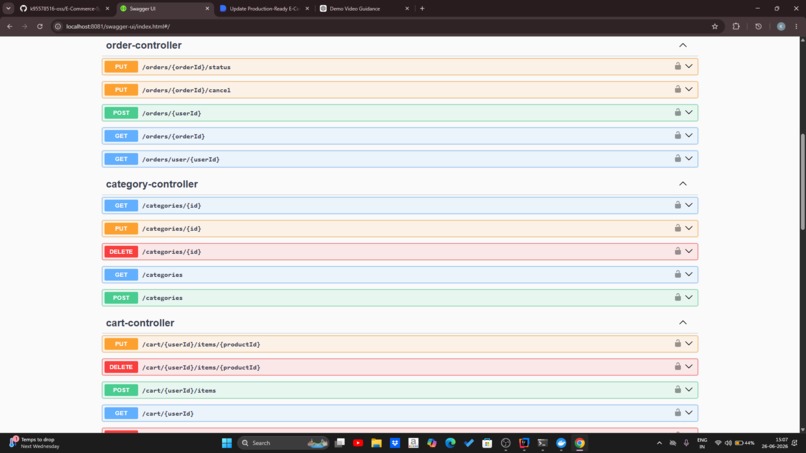The height and width of the screenshot is (453, 806).
Task: Click the lock icon on POST /cart/{userId}/items
Action: 677,390
